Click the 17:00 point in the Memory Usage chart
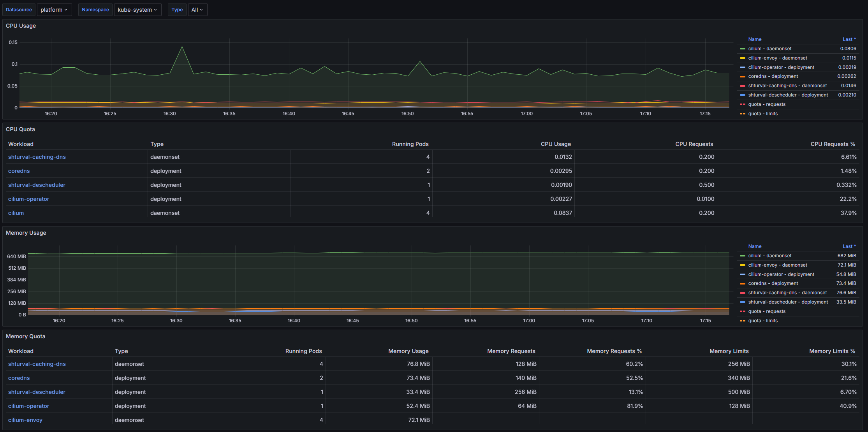 coord(529,253)
